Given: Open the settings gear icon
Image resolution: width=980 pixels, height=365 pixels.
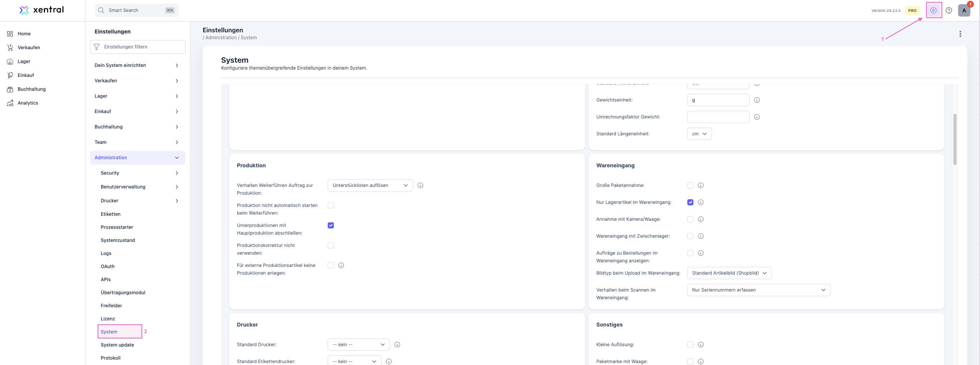Looking at the screenshot, I should pos(933,10).
